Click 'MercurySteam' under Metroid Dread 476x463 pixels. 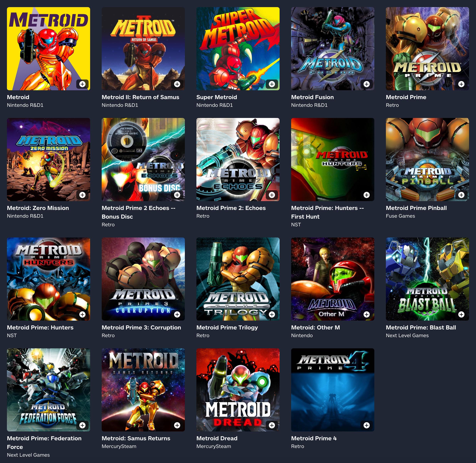(214, 446)
